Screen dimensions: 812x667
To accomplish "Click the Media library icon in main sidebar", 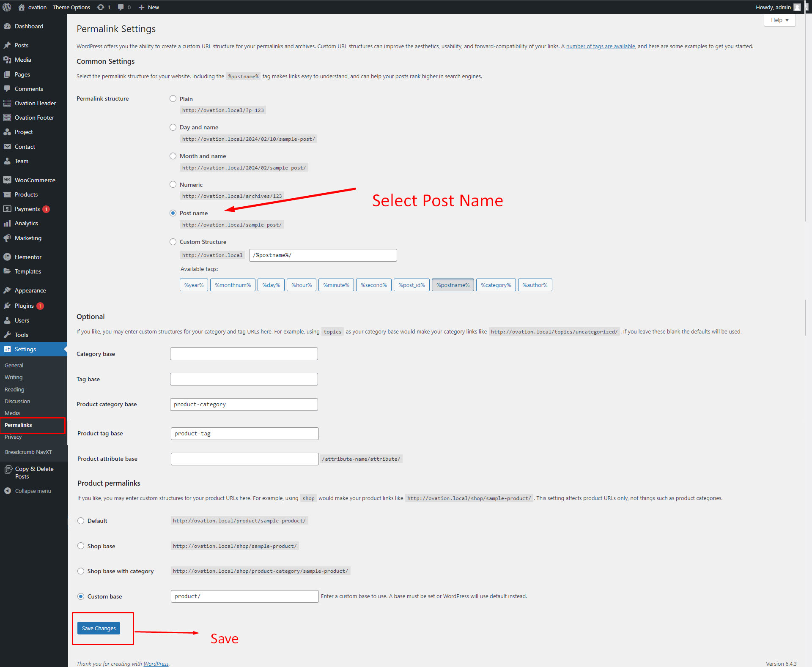I will (7, 60).
